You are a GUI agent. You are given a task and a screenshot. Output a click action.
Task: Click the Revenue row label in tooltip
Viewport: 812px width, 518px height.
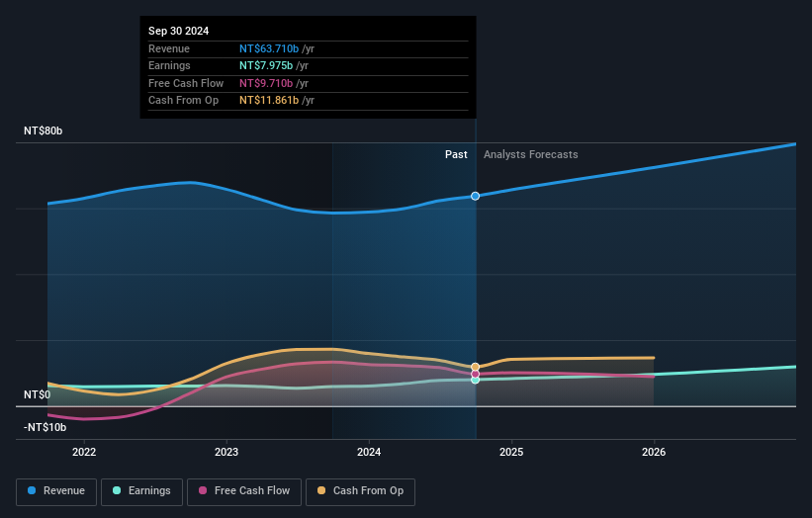169,48
